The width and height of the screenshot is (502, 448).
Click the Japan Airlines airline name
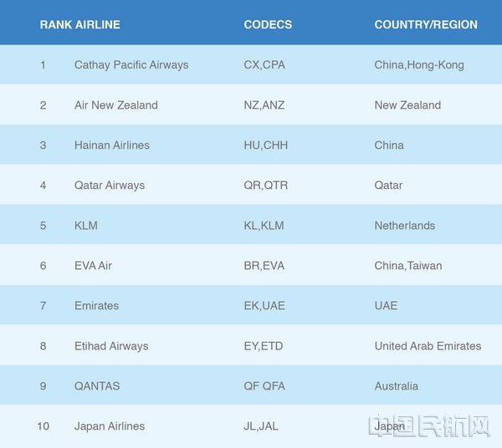[x=110, y=426]
